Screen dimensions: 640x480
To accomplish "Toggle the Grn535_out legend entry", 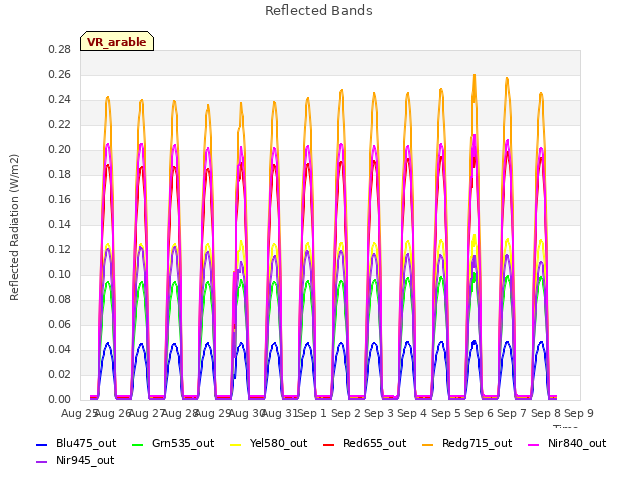I will [173, 444].
